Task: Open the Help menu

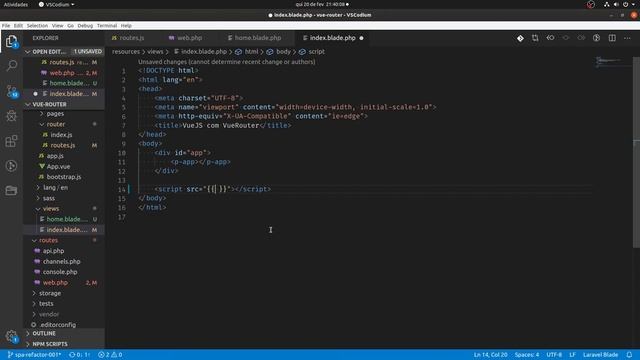Action: click(x=126, y=25)
